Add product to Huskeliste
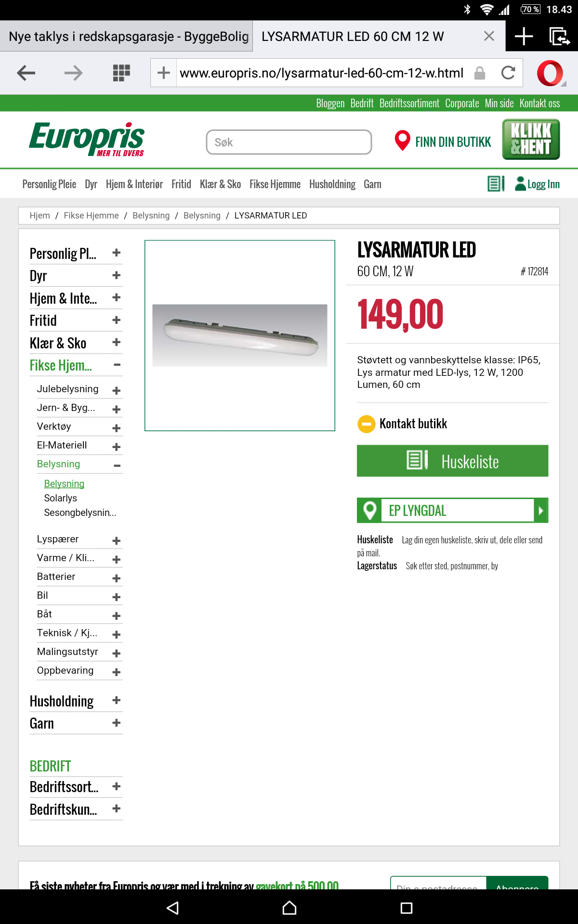Screen dimensions: 578x924 (452, 461)
